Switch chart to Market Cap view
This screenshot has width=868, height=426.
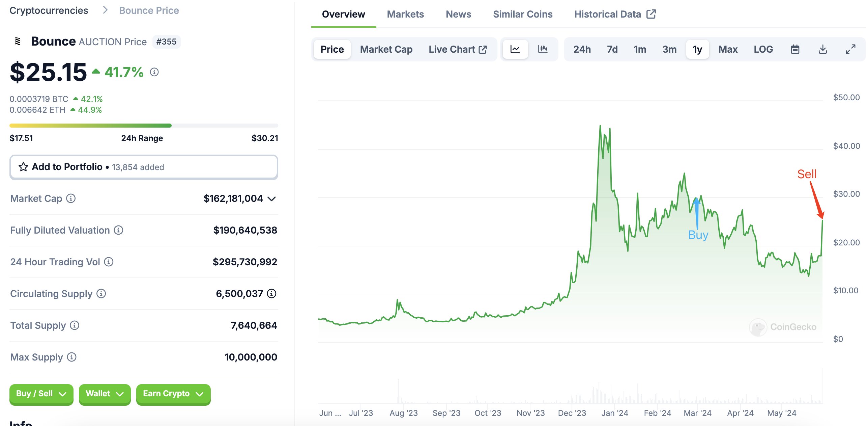click(x=386, y=49)
